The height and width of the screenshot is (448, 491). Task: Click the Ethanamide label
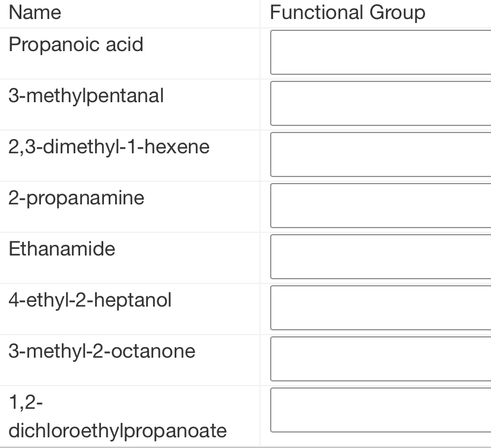[x=62, y=249]
